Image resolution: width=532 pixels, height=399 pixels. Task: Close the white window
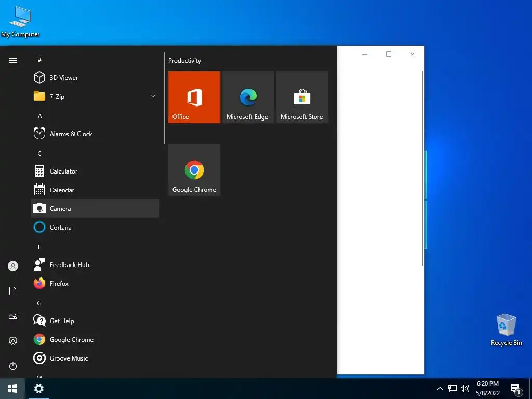[412, 54]
